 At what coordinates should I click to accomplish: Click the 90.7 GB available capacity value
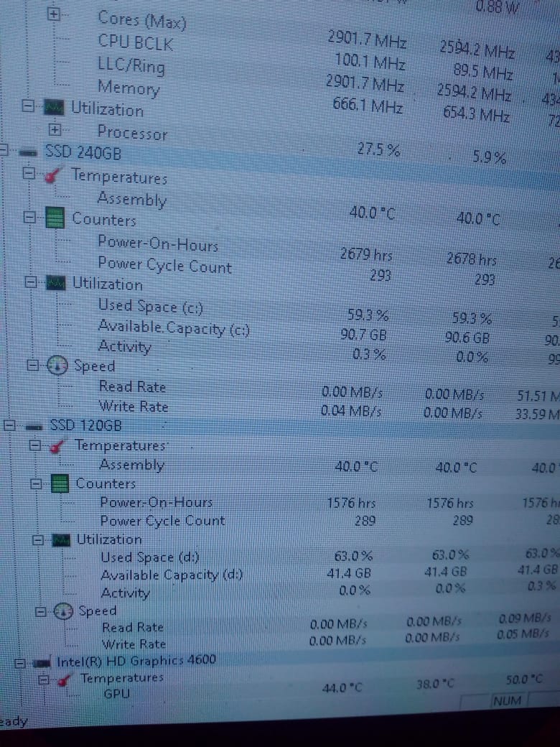click(363, 335)
